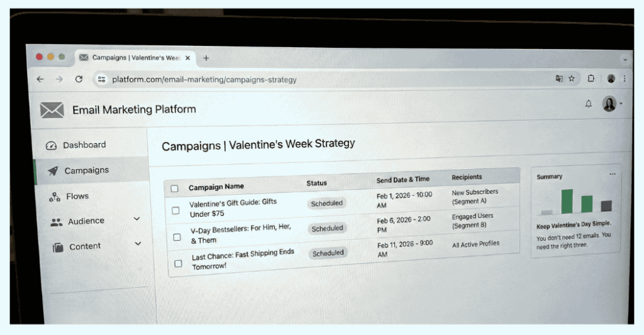Click the Summary card title

pos(549,177)
